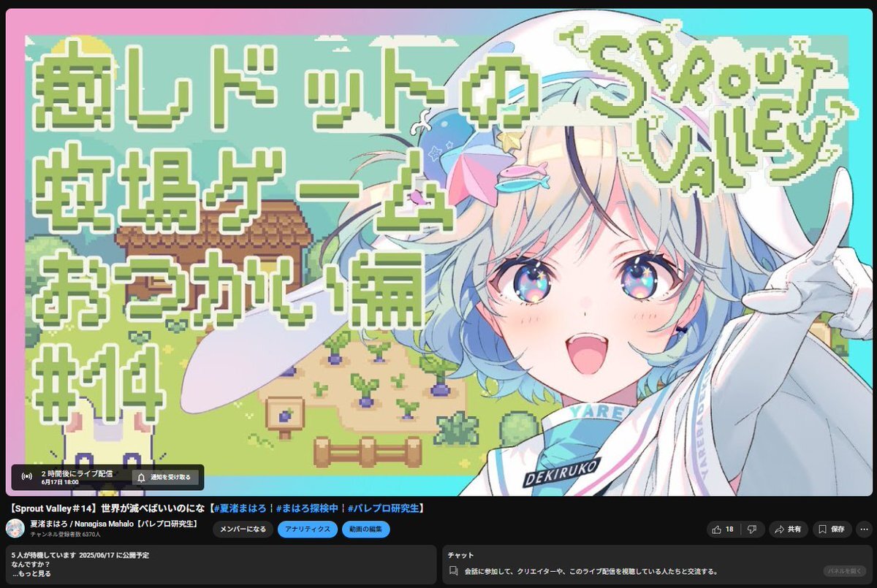Screen dimensions: 877x588
Task: Click 動画の編集 to edit video
Action: pyautogui.click(x=365, y=530)
